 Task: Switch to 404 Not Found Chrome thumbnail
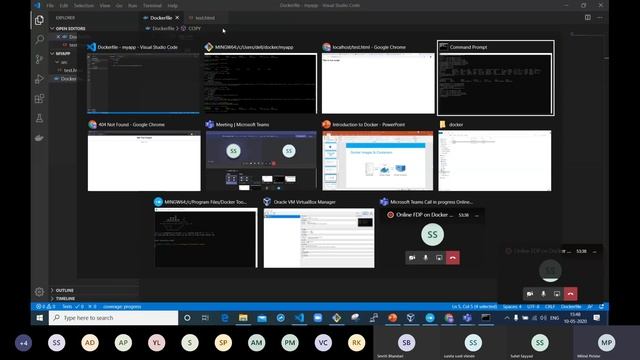(x=144, y=156)
